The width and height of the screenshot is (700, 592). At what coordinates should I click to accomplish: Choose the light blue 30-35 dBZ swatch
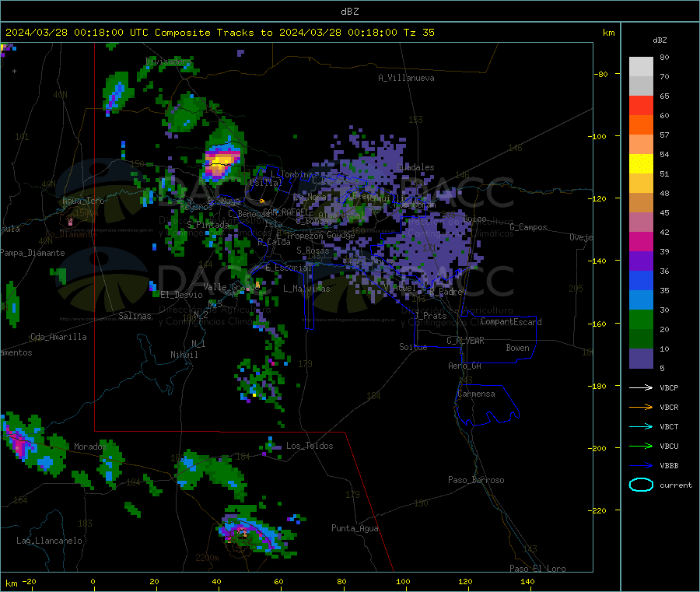641,300
